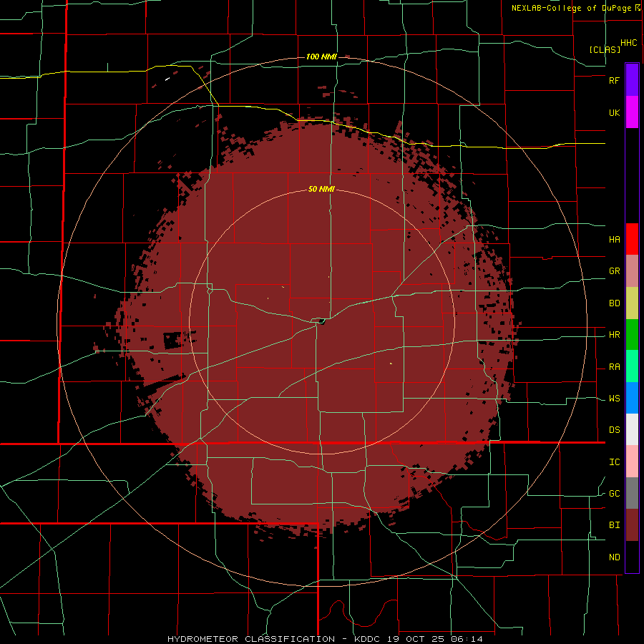The height and width of the screenshot is (644, 644).
Task: Click the HR green legend swatch
Action: point(632,335)
